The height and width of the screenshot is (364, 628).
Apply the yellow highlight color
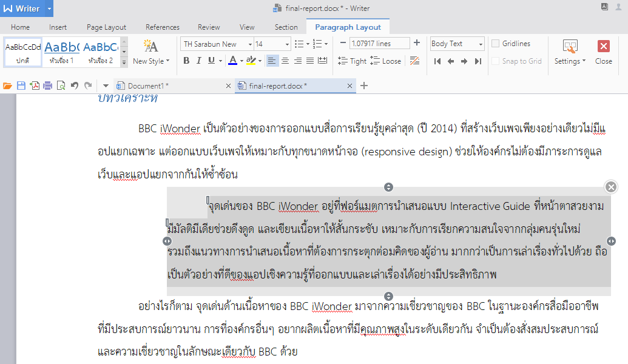tap(251, 61)
